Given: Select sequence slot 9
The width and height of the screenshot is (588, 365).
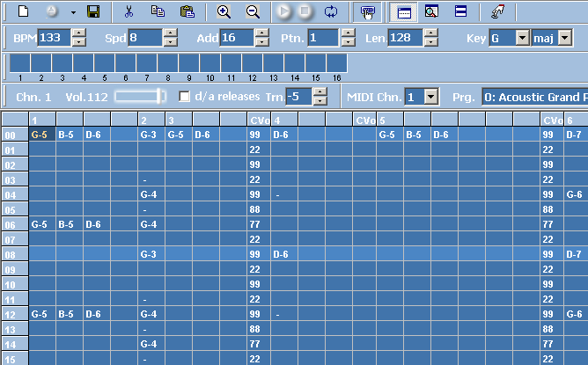Looking at the screenshot, I should (x=189, y=63).
